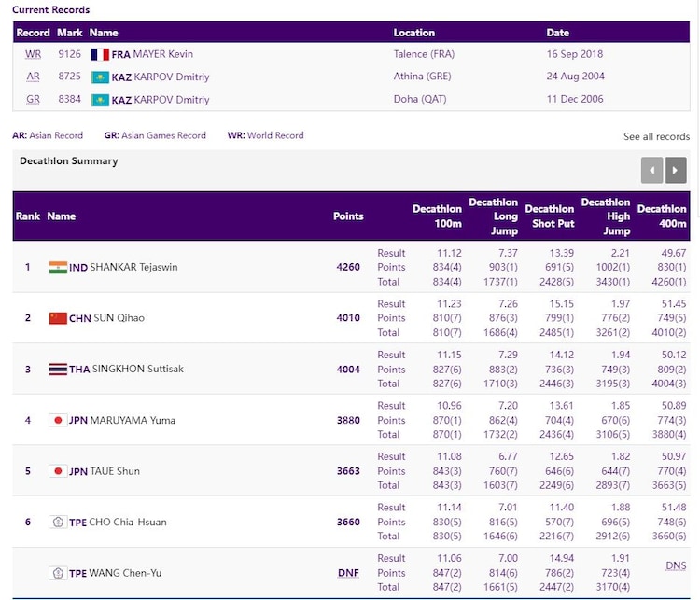
Task: Click the WR record abbreviation link
Action: click(x=34, y=54)
